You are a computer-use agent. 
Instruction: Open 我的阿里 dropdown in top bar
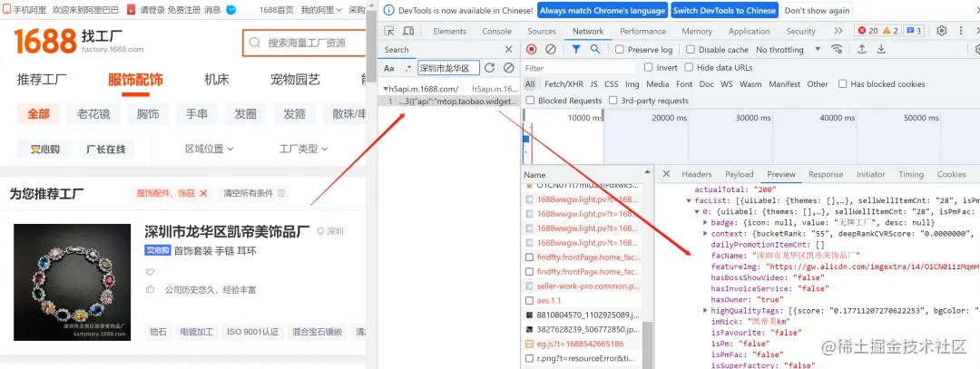[321, 10]
